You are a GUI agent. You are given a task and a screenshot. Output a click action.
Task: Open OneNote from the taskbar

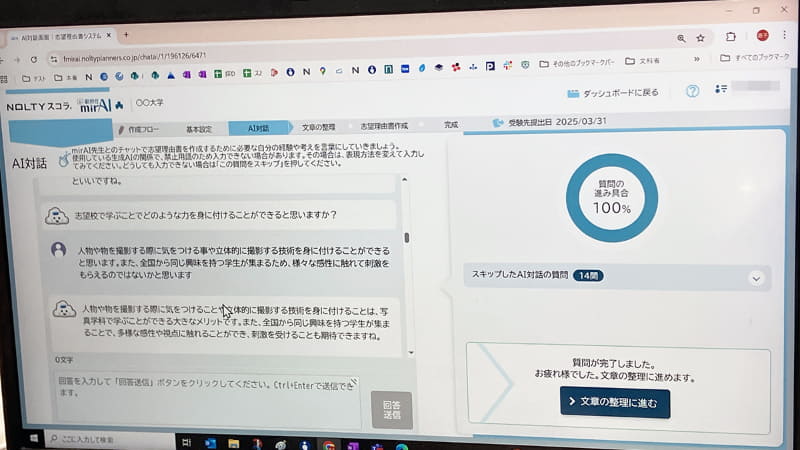(x=353, y=446)
